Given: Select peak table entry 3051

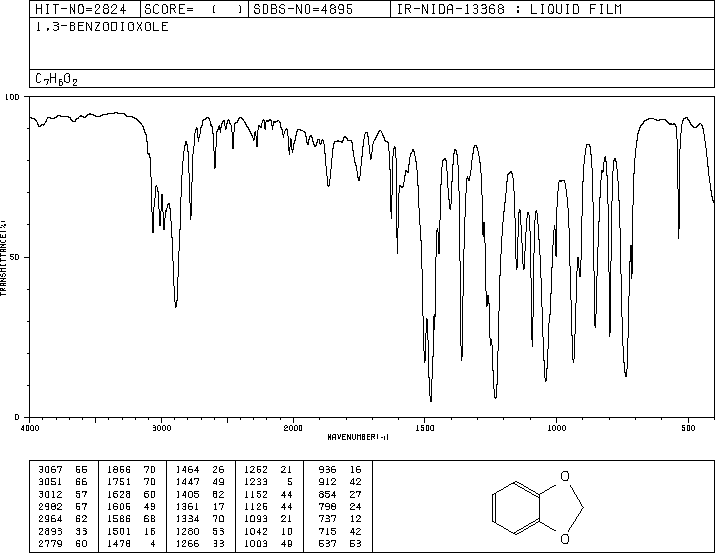Looking at the screenshot, I should coord(50,482).
